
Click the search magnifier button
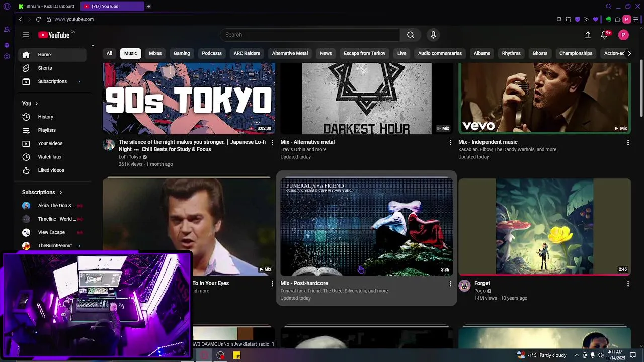click(x=411, y=35)
